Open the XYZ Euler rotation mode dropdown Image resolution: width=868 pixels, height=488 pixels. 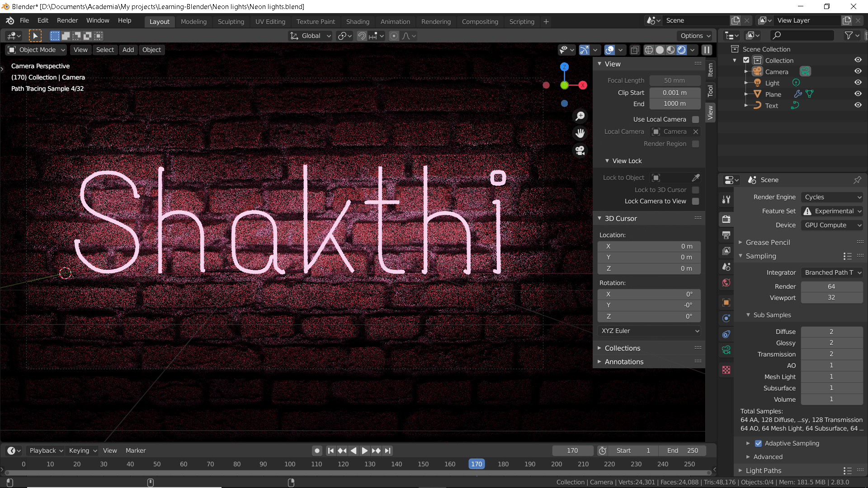649,331
